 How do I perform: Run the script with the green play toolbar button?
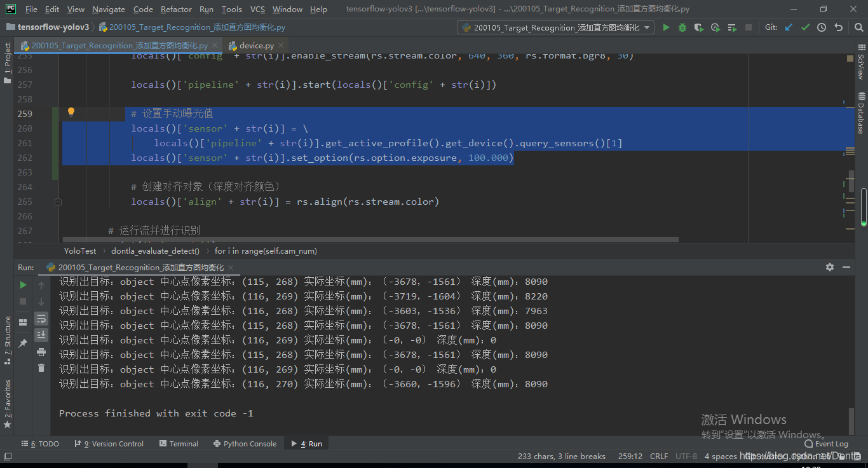(666, 27)
